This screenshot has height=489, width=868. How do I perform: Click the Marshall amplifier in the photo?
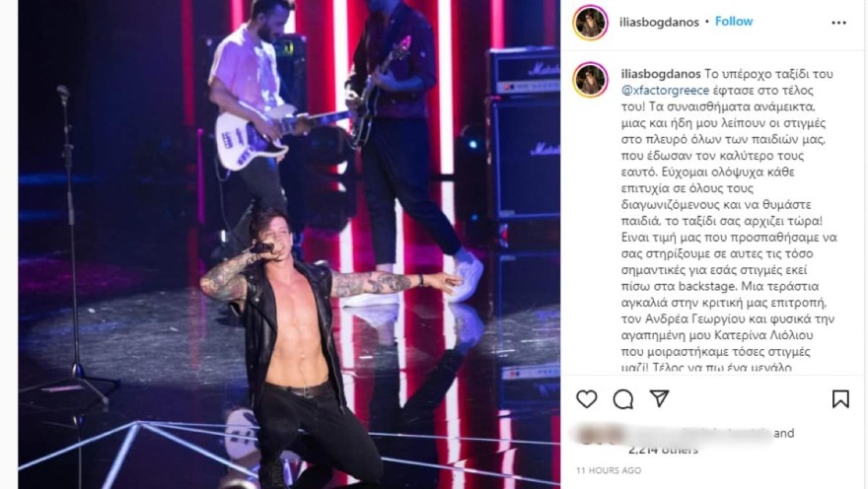[523, 138]
